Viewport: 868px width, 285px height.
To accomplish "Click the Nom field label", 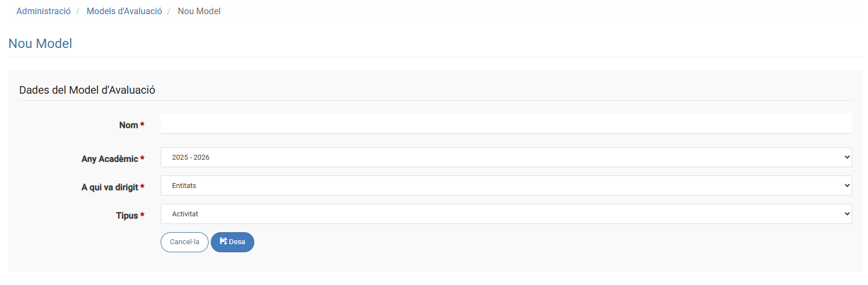I will pos(129,125).
